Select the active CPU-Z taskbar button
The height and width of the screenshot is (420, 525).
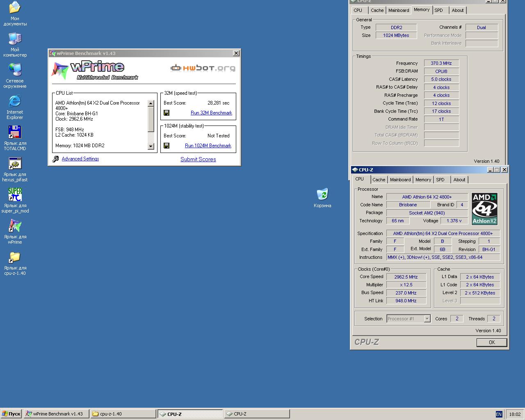click(190, 414)
